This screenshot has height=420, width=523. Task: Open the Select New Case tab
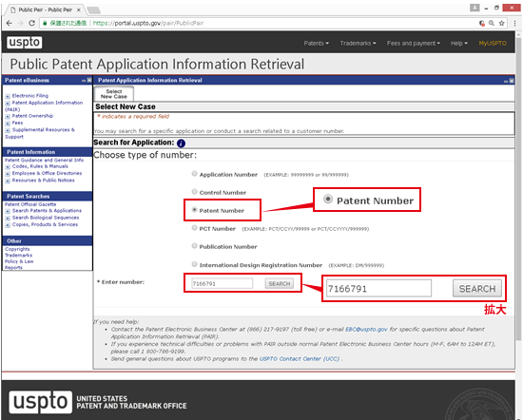(x=114, y=94)
